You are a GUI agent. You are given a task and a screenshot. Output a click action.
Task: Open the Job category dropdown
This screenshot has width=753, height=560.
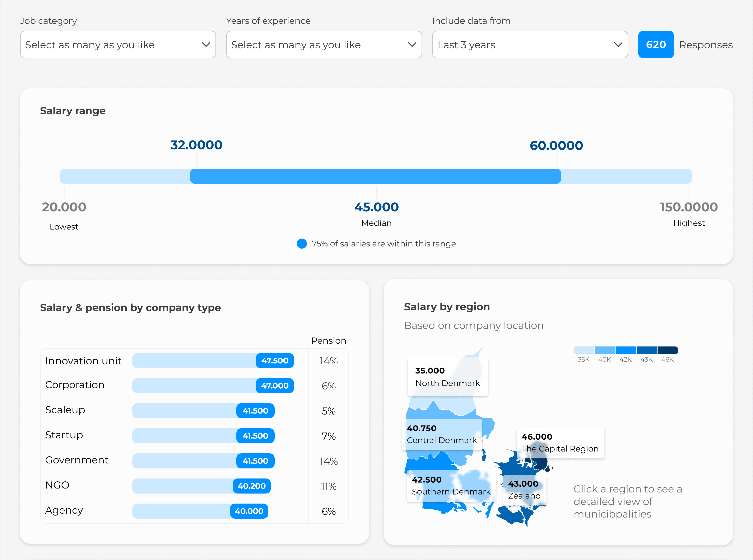click(x=118, y=44)
